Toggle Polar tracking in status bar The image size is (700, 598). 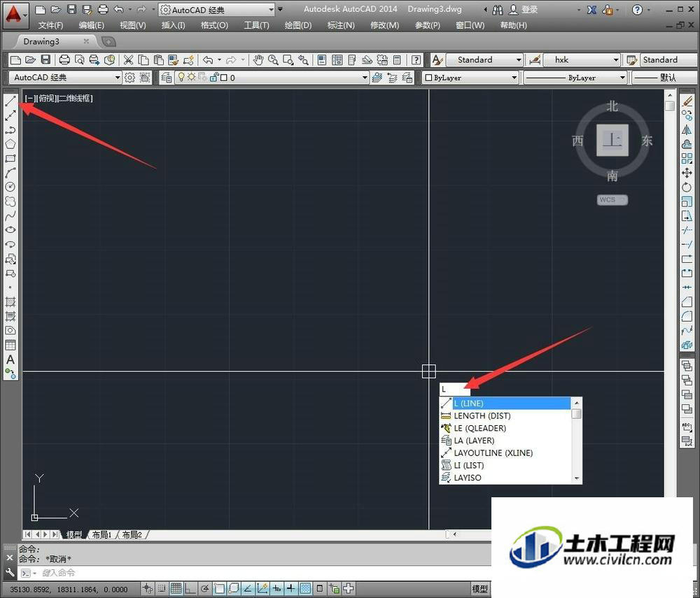(x=205, y=589)
